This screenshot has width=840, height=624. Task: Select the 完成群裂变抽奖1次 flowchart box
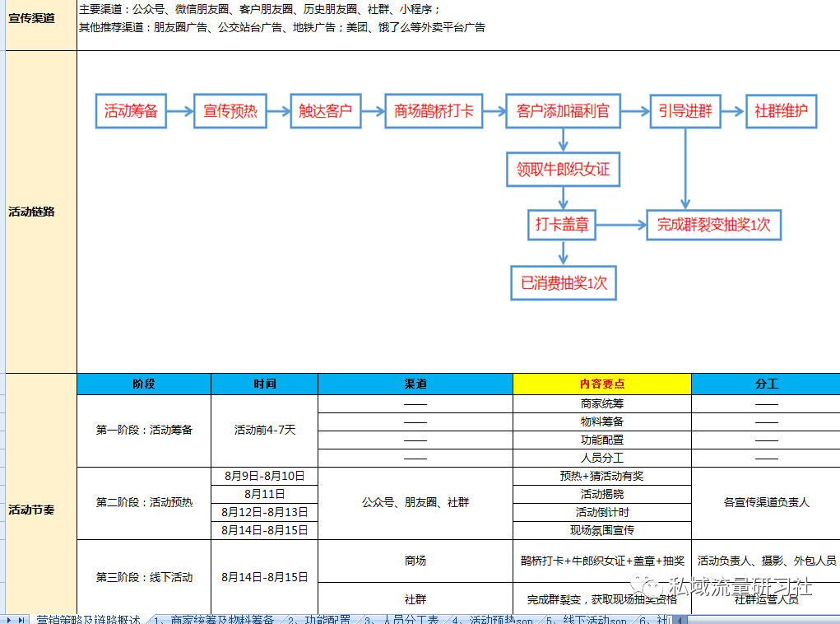pos(713,225)
